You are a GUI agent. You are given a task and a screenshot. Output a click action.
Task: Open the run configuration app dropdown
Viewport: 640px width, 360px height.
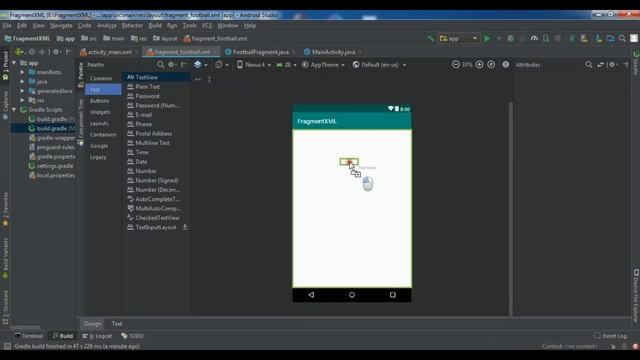pyautogui.click(x=458, y=38)
